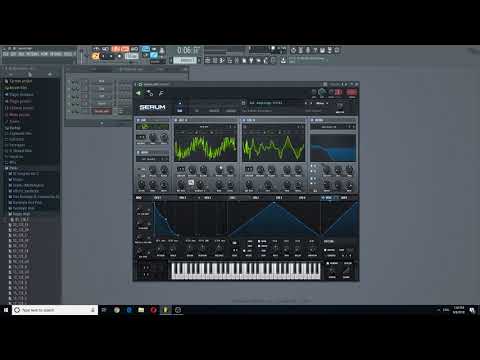Open the FILE menu in FL Studio

point(6,54)
